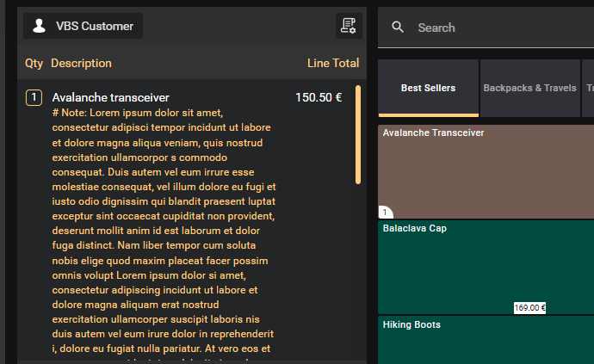Image resolution: width=594 pixels, height=364 pixels.
Task: Click the search magnifier icon
Action: tap(398, 28)
